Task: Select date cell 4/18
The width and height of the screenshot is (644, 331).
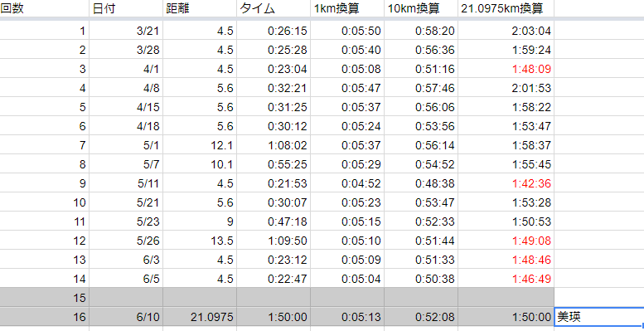Action: click(126, 126)
